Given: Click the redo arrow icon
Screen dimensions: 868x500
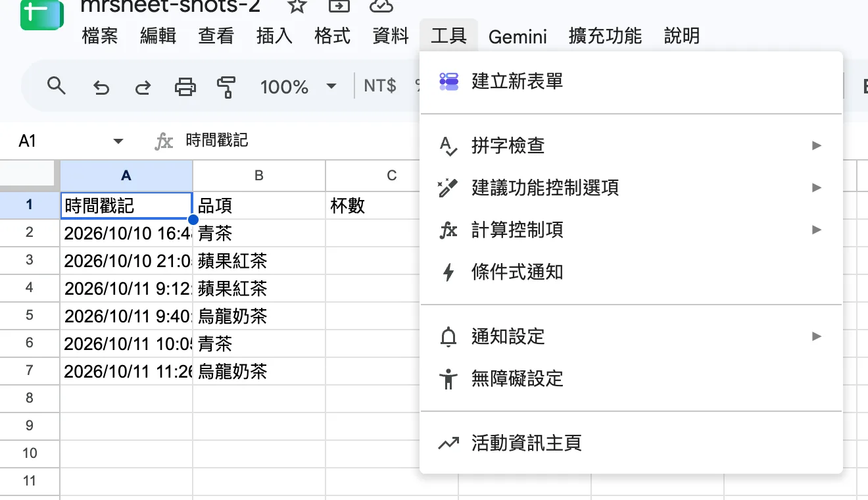Looking at the screenshot, I should tap(143, 87).
